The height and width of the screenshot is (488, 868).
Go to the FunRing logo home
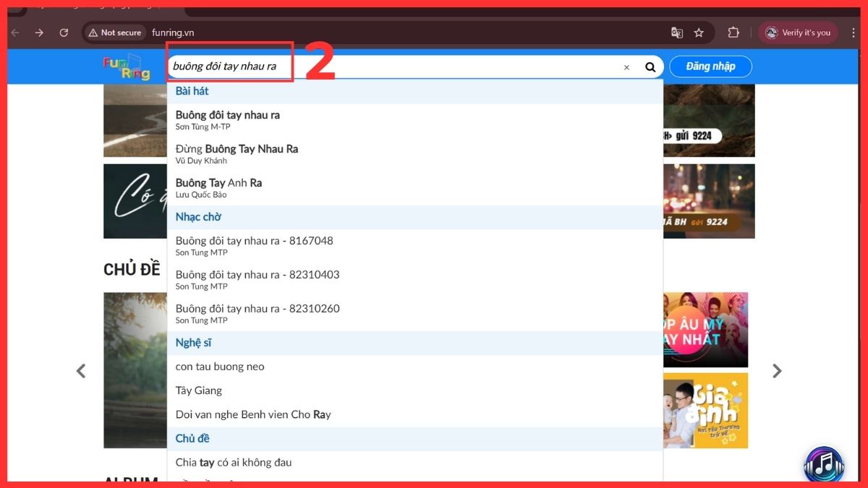pyautogui.click(x=127, y=67)
